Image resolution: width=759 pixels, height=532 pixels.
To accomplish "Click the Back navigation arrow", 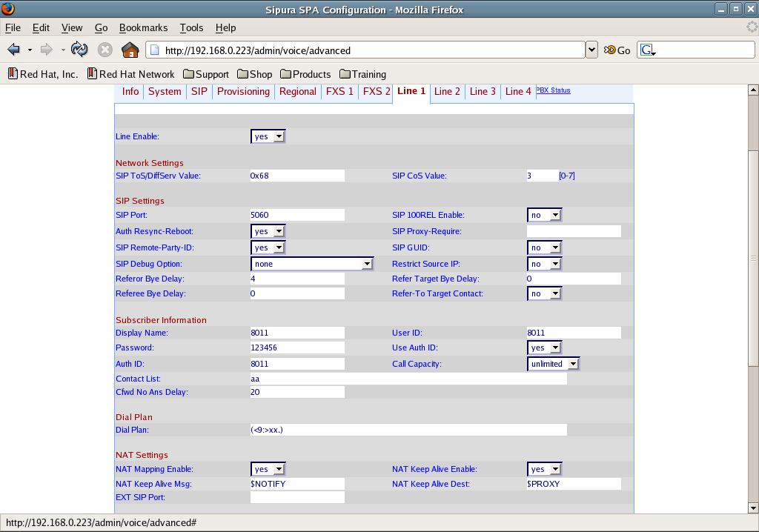I will click(x=13, y=50).
